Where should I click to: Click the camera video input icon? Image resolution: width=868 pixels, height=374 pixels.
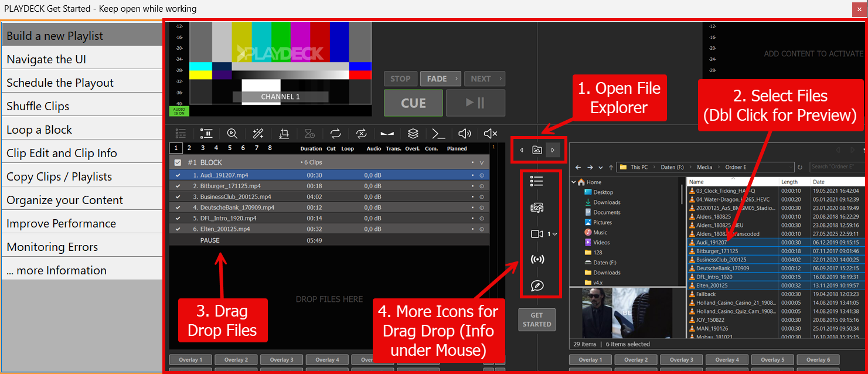537,234
